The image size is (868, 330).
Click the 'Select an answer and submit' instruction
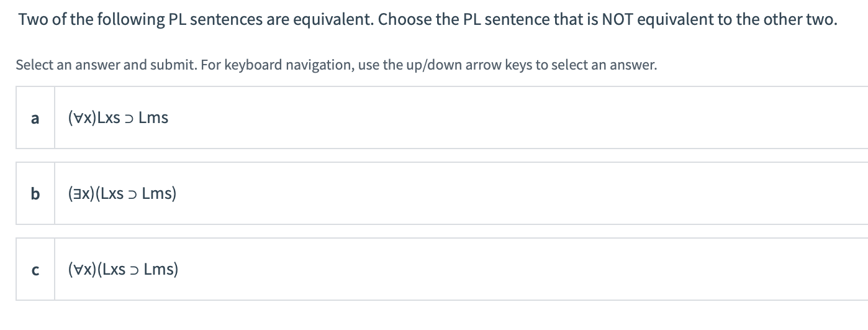tap(335, 65)
